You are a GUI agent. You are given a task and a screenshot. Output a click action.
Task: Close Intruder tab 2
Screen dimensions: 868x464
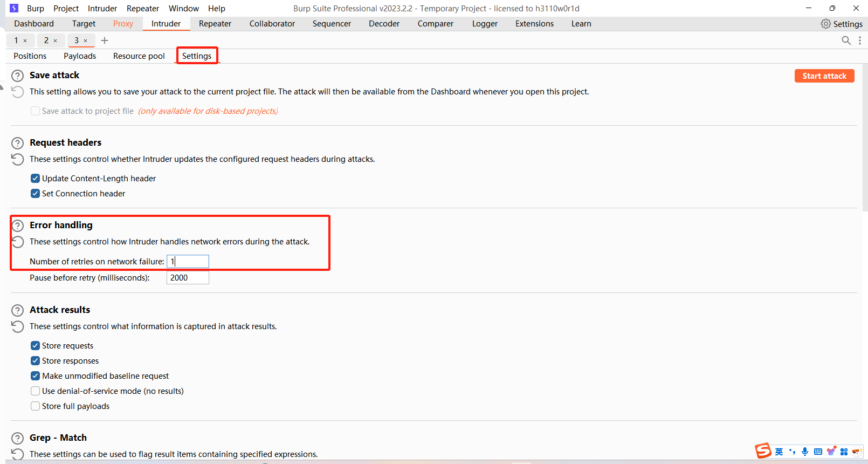tap(56, 40)
